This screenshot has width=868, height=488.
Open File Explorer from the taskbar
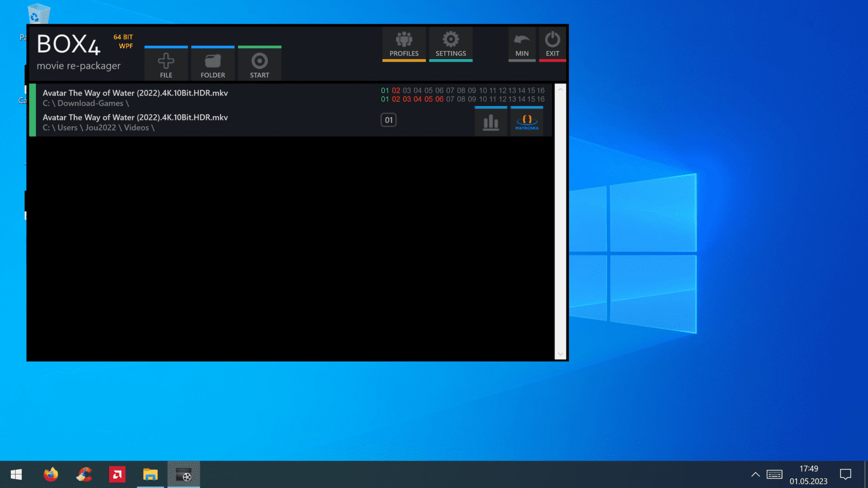click(x=150, y=474)
